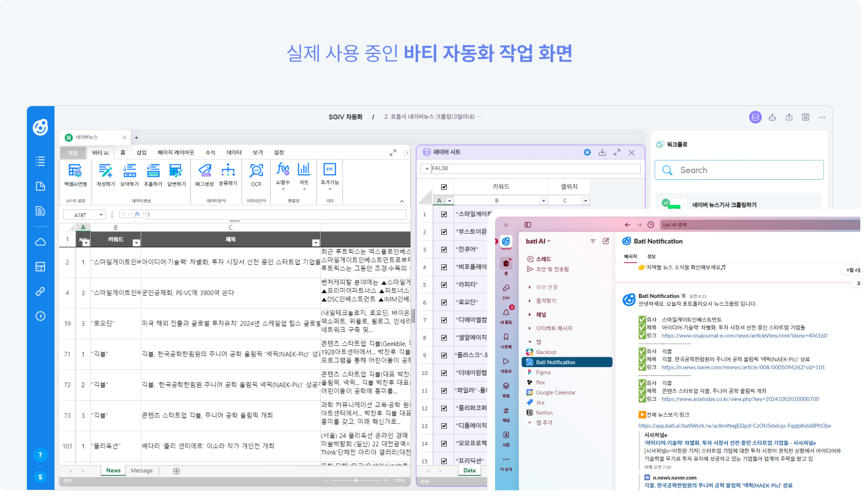Toggle the "라피티" row checkbox
The image size is (868, 498).
point(444,285)
